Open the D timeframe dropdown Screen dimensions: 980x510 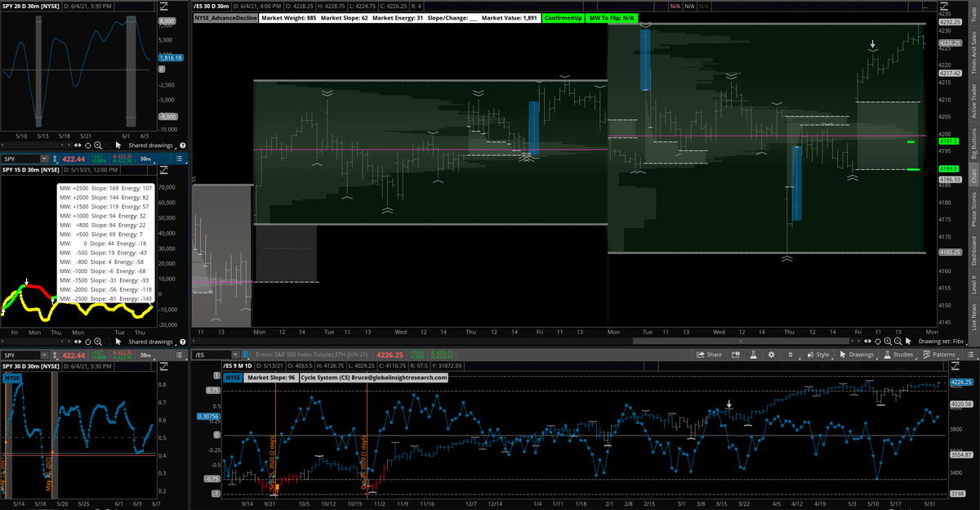pyautogui.click(x=791, y=354)
